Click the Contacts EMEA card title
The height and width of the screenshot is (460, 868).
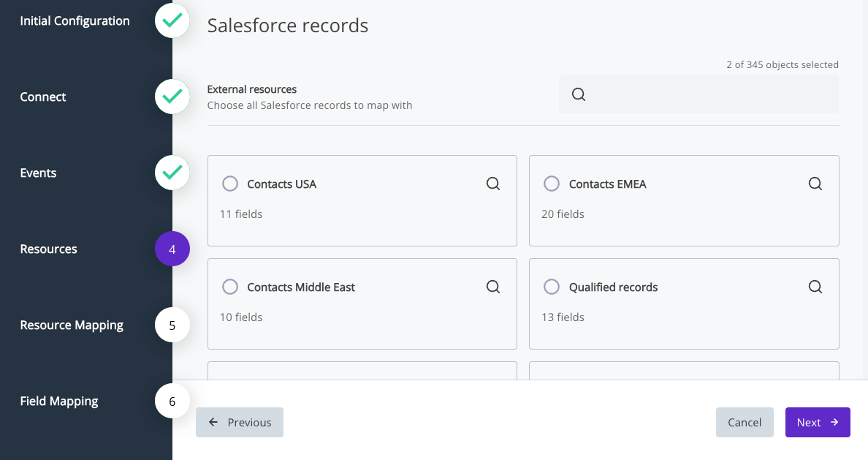607,184
